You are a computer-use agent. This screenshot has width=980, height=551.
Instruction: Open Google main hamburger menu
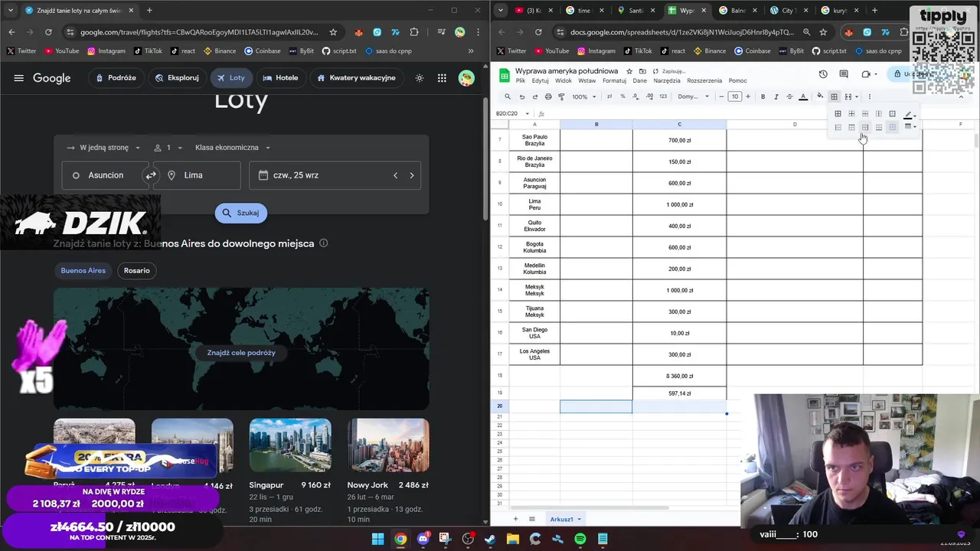18,78
